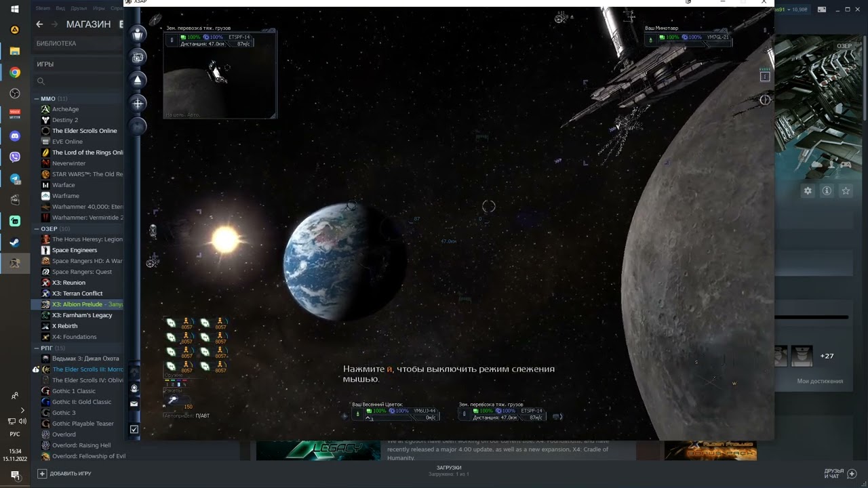Click Мои достижения link
Viewport: 868px width, 488px height.
(820, 381)
